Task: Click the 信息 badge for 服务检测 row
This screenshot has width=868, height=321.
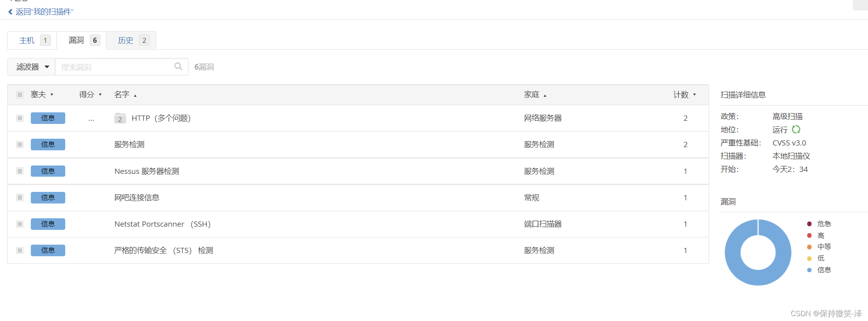Action: click(48, 144)
